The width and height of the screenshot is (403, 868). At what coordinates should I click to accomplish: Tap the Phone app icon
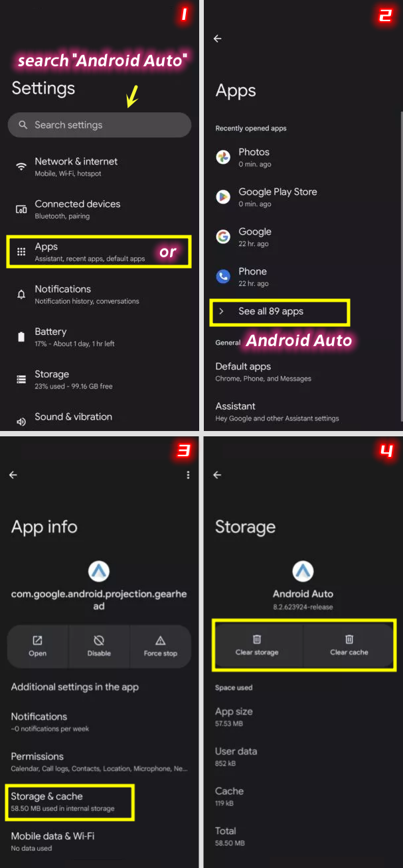(x=223, y=277)
